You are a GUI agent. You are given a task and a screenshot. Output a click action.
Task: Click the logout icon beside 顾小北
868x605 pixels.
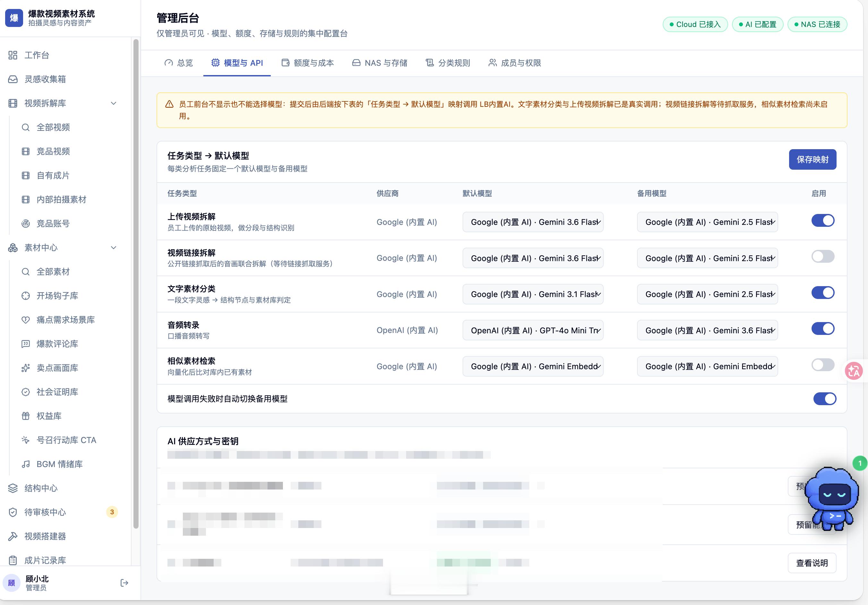[124, 583]
